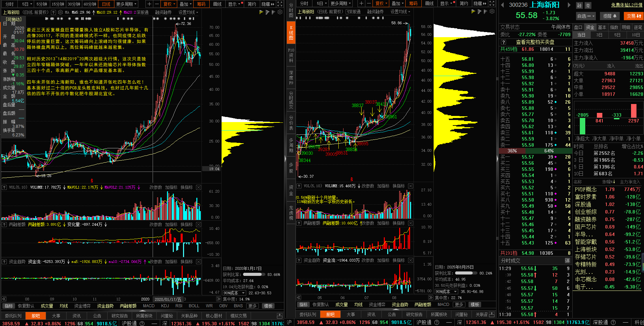Open the 沪股通 help icon in the left status bar
Image resolution: width=644 pixels, height=326 pixels.
(142, 323)
